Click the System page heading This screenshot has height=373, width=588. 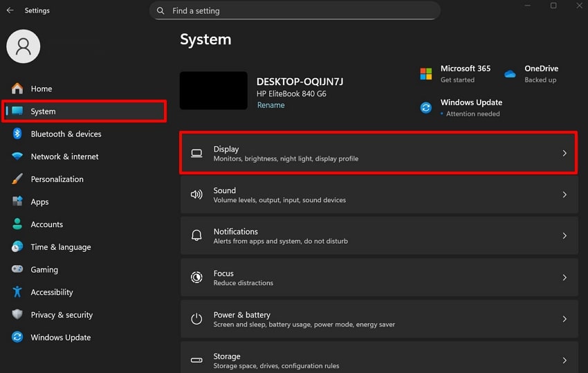click(x=205, y=39)
